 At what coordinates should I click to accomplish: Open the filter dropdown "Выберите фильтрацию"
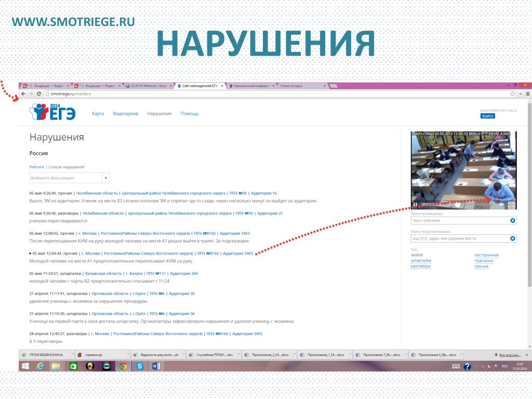pos(69,178)
